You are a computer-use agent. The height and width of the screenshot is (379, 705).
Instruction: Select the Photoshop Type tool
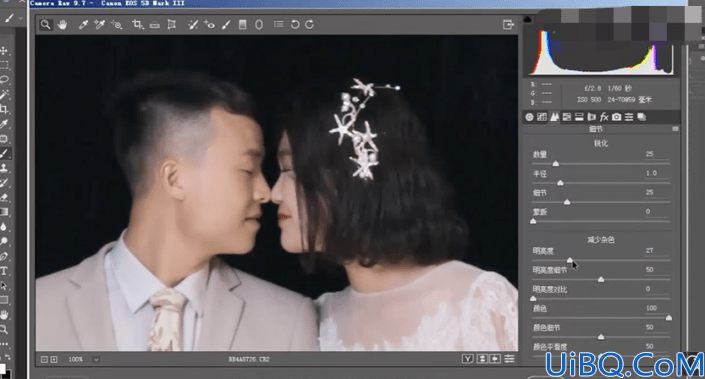[4, 271]
